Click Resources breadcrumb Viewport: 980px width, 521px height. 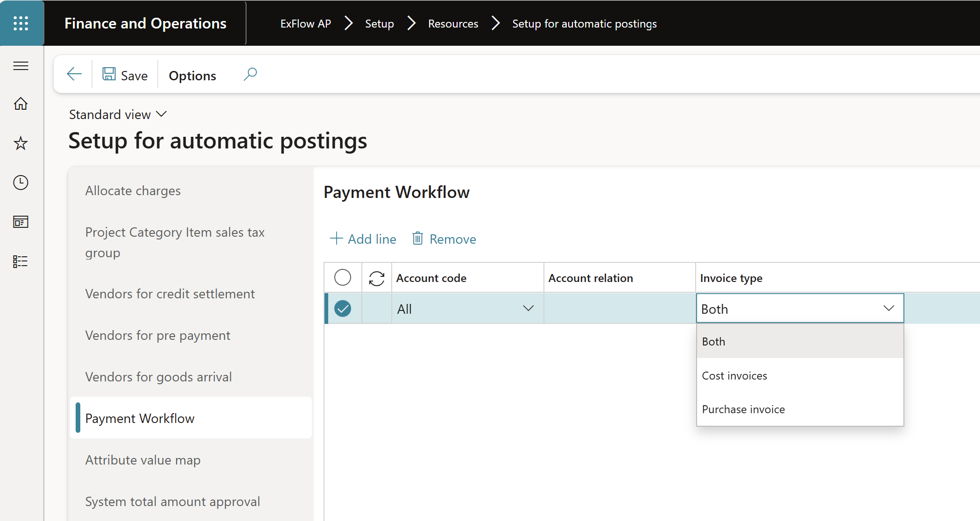tap(453, 23)
